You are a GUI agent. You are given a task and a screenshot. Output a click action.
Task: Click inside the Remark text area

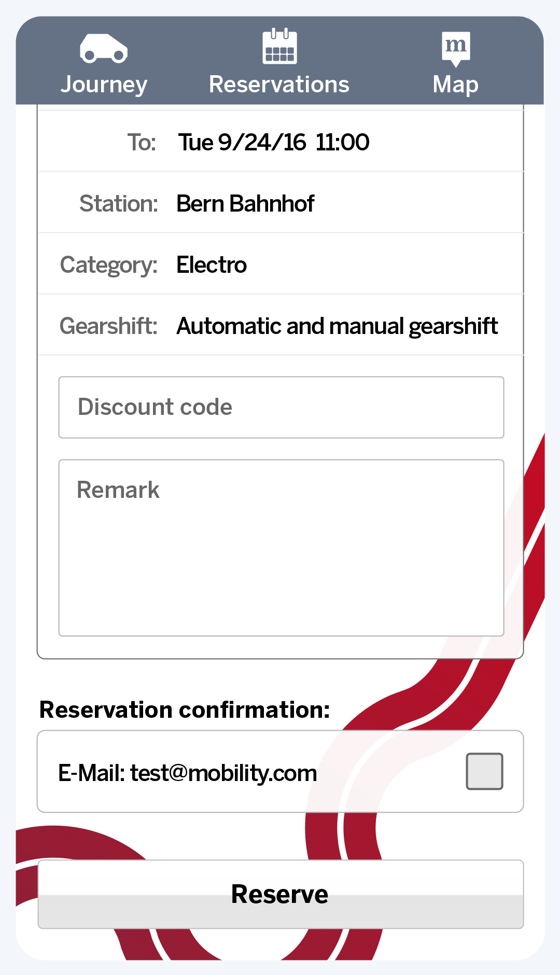(281, 548)
